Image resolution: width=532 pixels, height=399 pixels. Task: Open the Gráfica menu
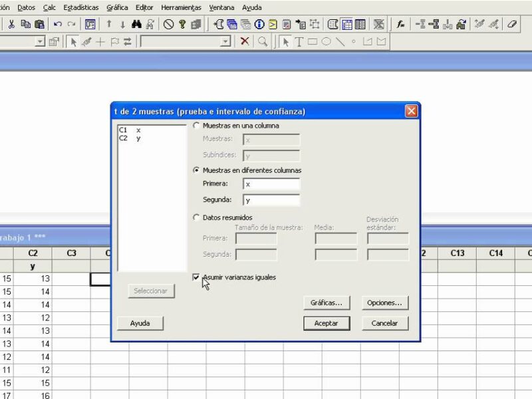coord(117,7)
